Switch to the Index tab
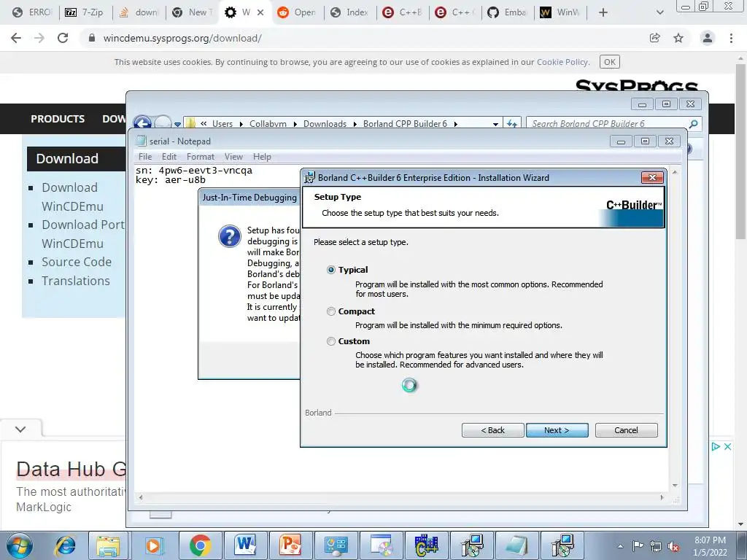 (349, 12)
